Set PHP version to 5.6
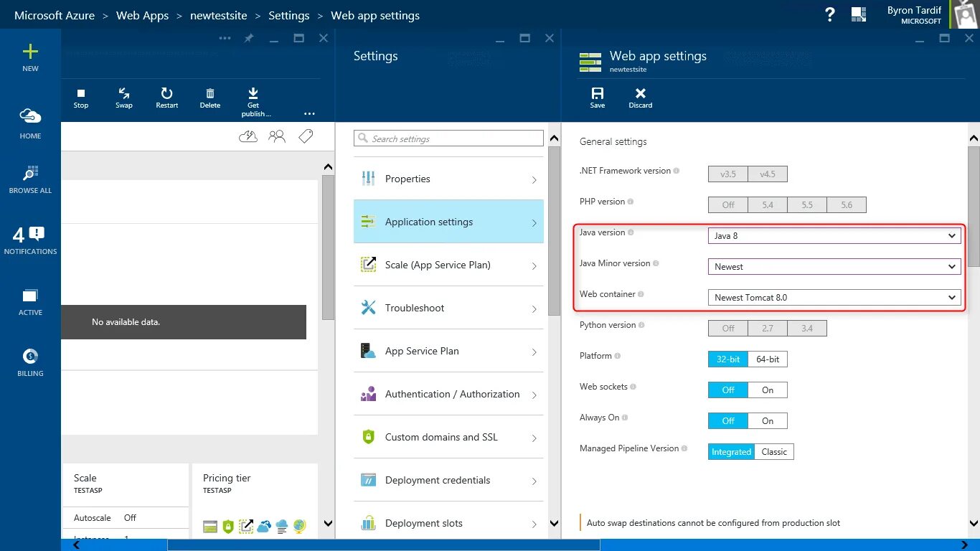 coord(847,204)
